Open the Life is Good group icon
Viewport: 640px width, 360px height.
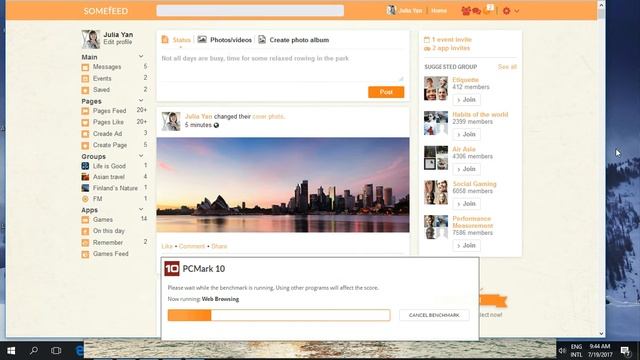pos(85,166)
